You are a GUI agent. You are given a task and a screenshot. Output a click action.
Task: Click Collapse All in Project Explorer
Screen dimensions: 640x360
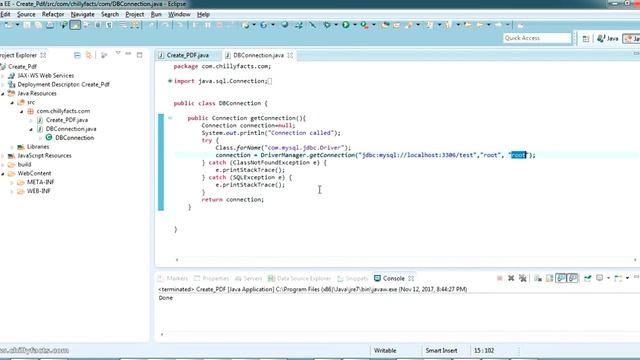[77, 55]
